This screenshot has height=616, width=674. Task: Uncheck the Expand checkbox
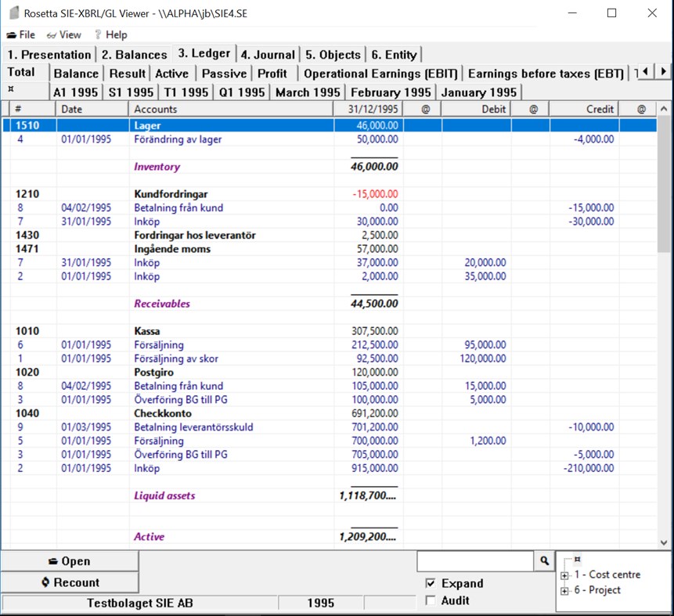[431, 583]
